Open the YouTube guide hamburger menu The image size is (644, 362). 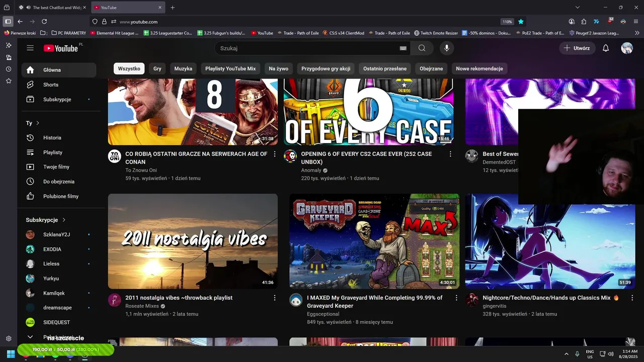30,48
